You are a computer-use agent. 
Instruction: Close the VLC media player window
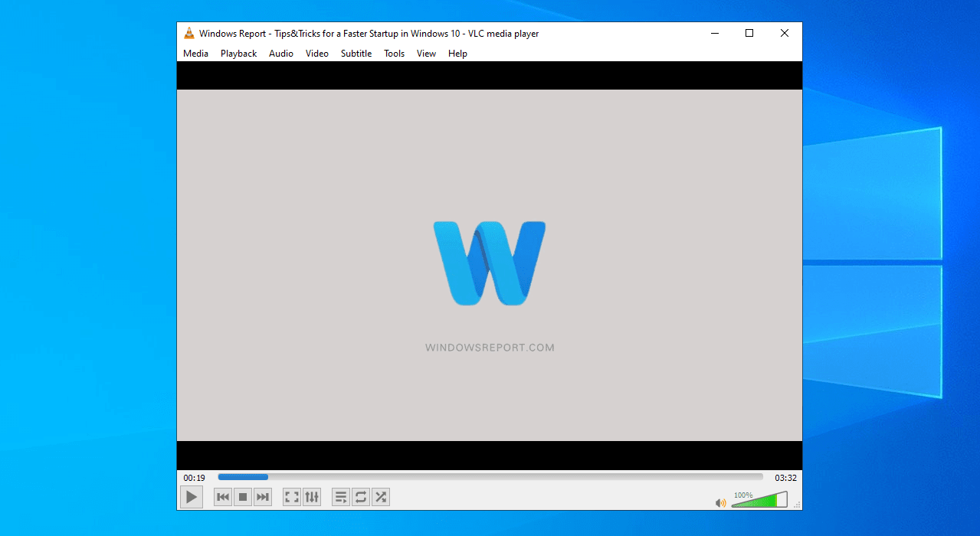click(785, 33)
